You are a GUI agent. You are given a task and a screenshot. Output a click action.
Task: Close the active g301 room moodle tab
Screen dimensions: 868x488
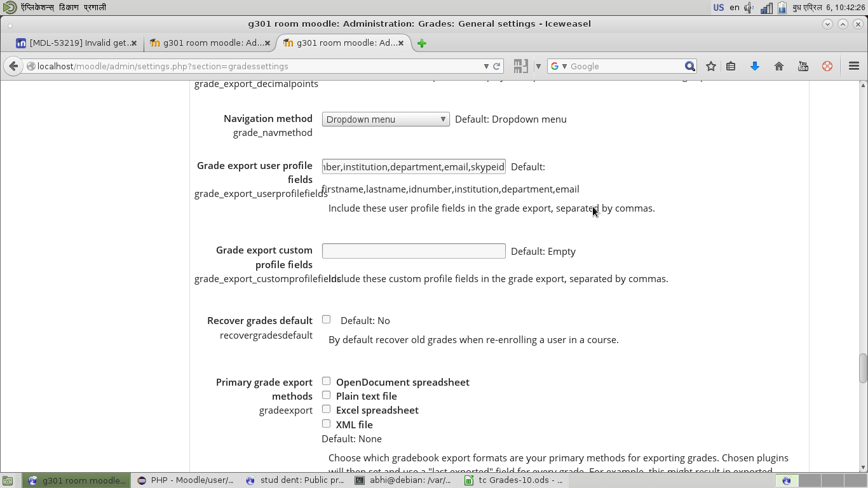pyautogui.click(x=401, y=43)
